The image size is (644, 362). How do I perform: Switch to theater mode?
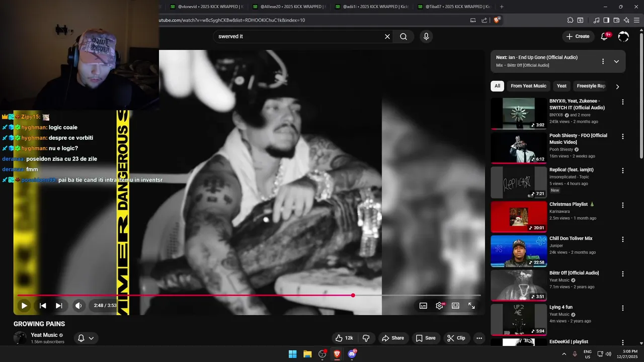(455, 306)
